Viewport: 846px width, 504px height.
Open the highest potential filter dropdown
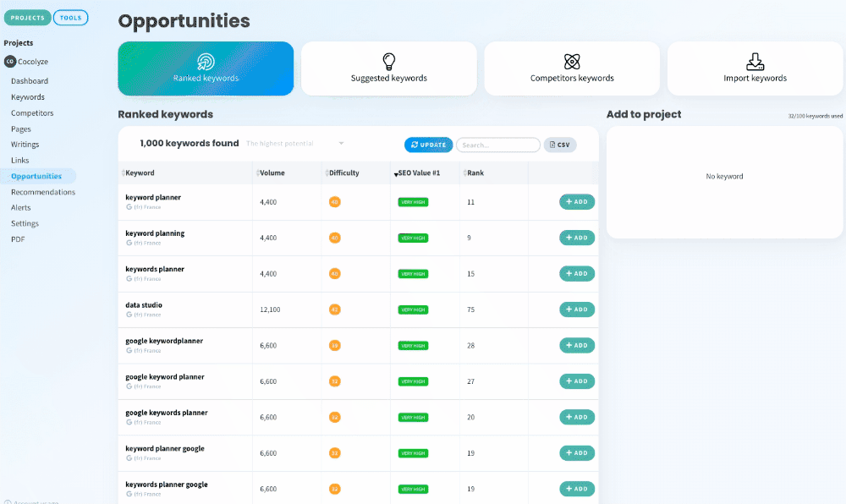[295, 144]
